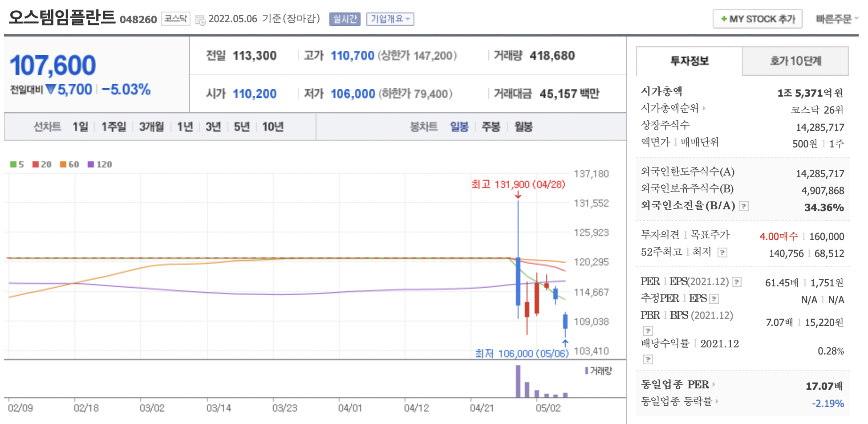Viewport: 868px width, 424px height.
Task: Click the 거래량 value 418,680
Action: click(552, 56)
